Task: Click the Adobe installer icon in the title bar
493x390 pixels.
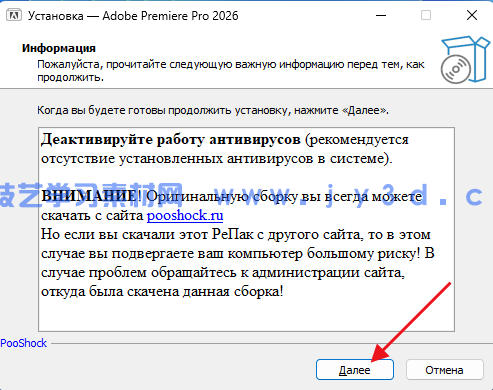Action: 14,15
